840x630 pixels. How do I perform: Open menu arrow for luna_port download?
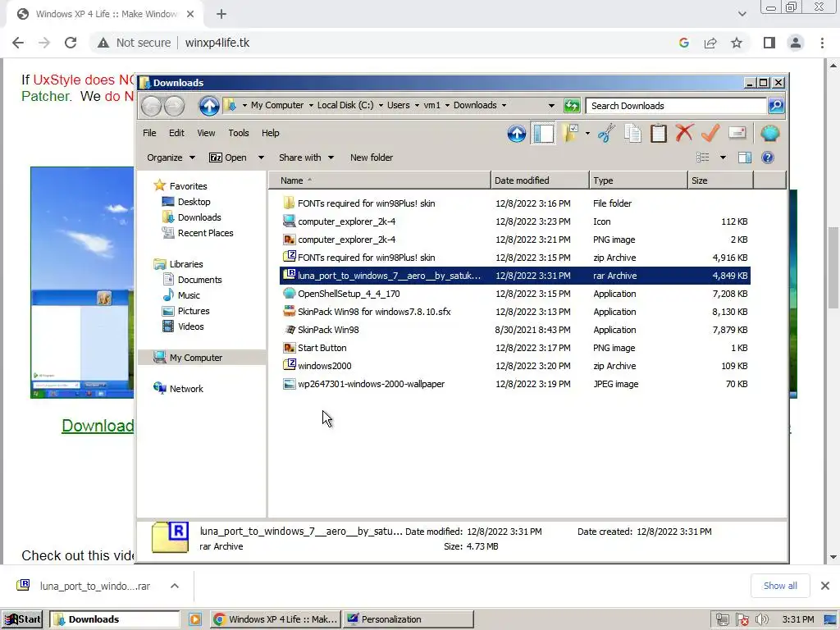point(174,586)
